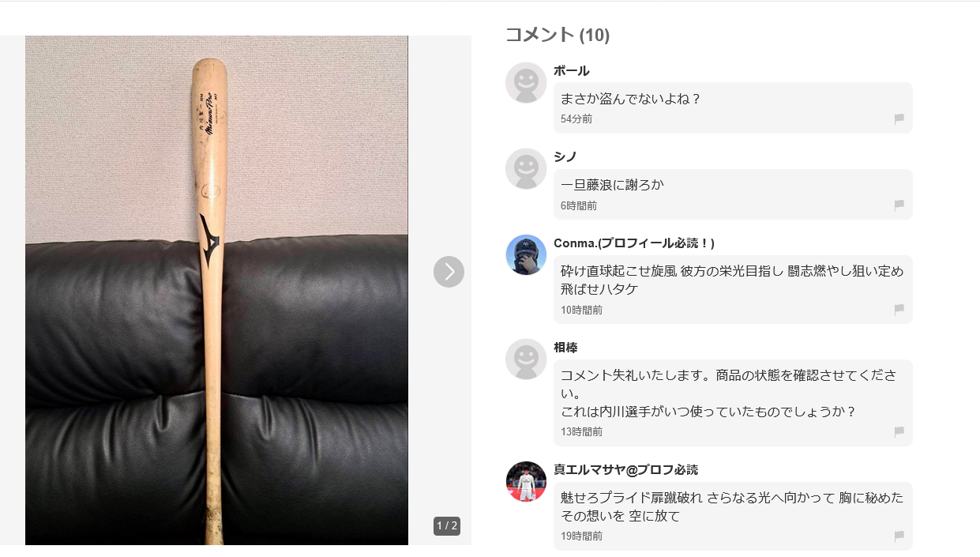980x557 pixels.
Task: Click the 1 / 2 image counter badge
Action: [447, 526]
